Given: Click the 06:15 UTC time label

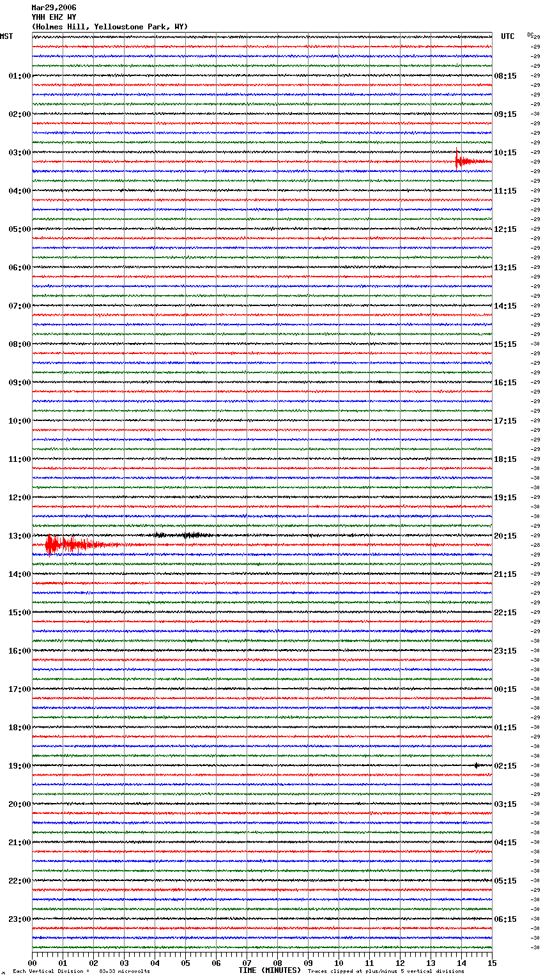Looking at the screenshot, I should [x=505, y=919].
